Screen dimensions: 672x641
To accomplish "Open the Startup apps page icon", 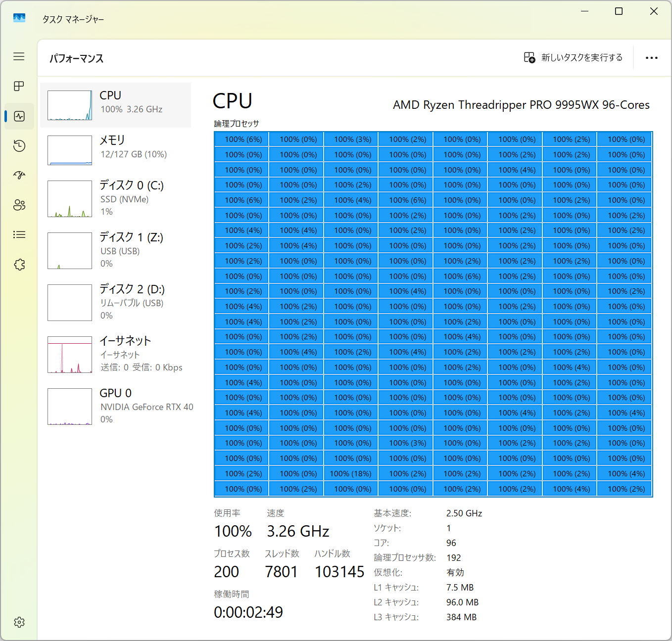I will pos(19,175).
